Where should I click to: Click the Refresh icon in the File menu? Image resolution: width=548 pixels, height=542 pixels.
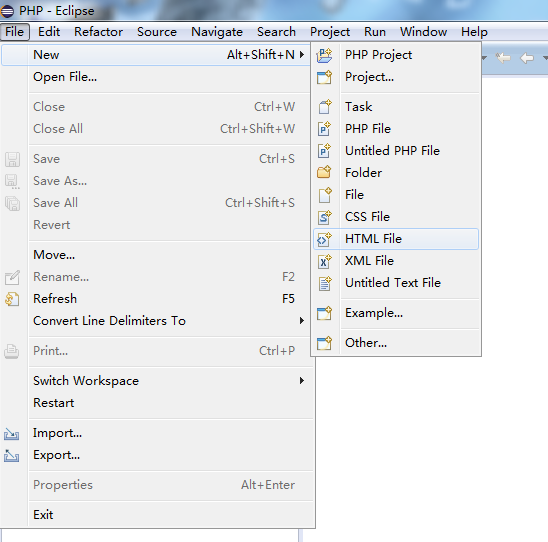pos(12,299)
